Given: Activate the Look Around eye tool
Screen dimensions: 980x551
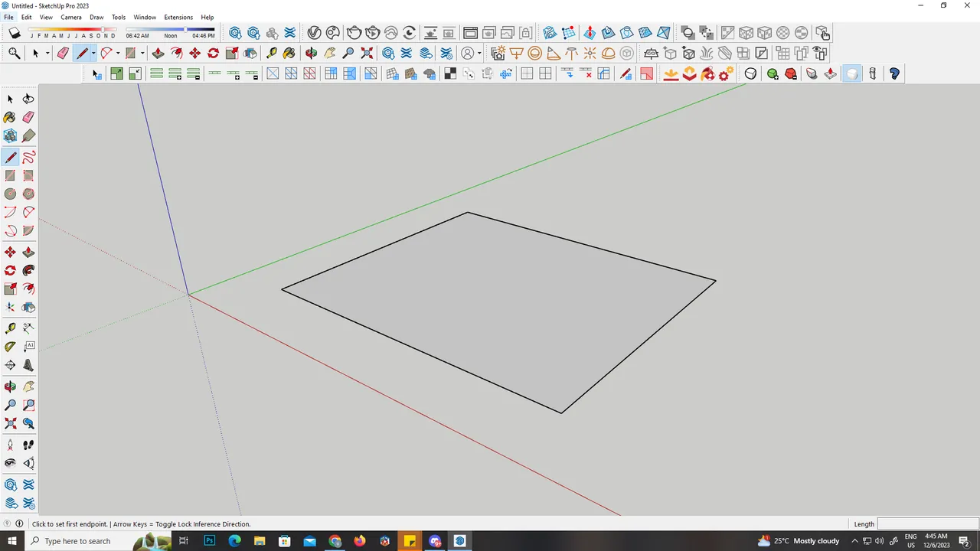Looking at the screenshot, I should coord(10,463).
